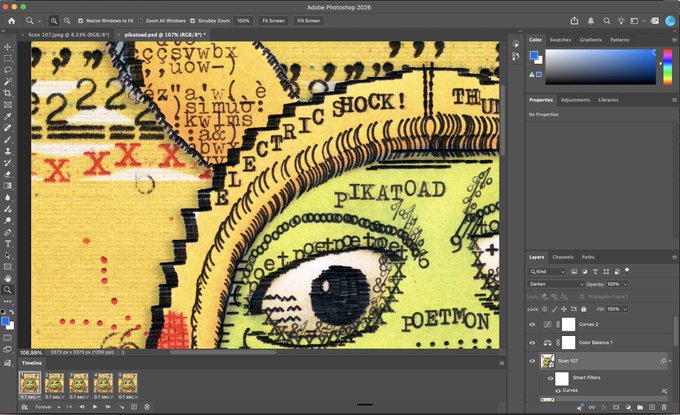Pick a color in the blue color field
The height and width of the screenshot is (415, 680).
pyautogui.click(x=601, y=67)
